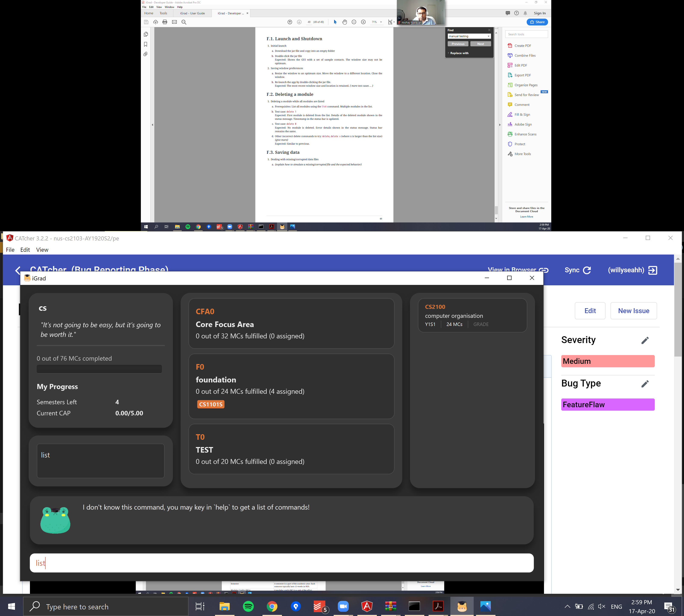Open the View menu in CATcher

click(x=42, y=250)
